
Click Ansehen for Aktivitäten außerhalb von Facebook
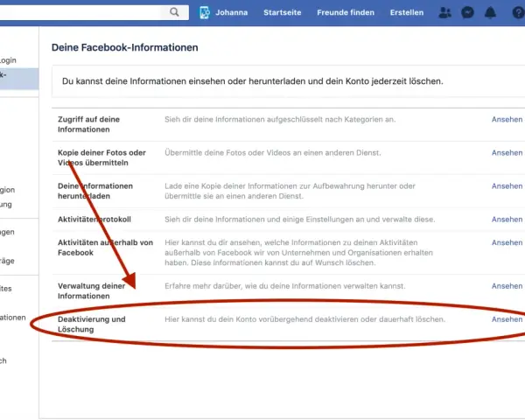click(x=507, y=242)
